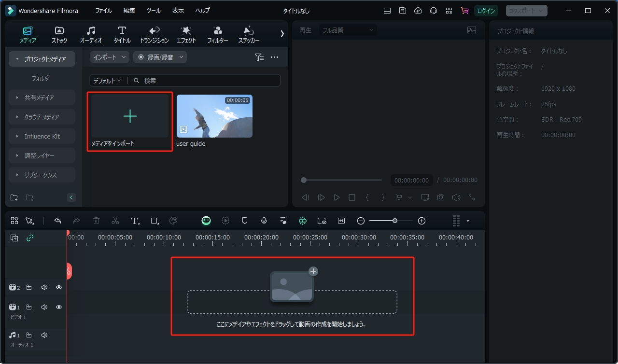Add a marker with the marker icon
618x364 pixels.
click(x=245, y=221)
